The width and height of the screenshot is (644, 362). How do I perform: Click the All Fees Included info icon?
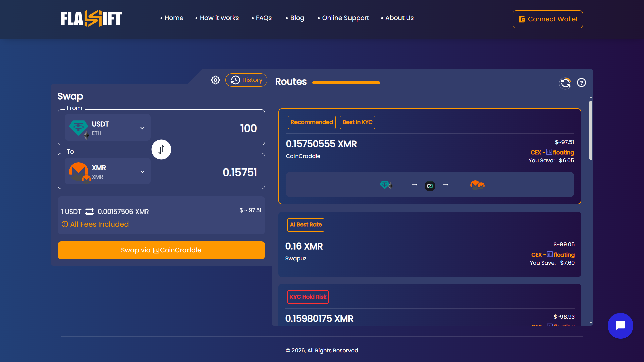click(x=65, y=224)
